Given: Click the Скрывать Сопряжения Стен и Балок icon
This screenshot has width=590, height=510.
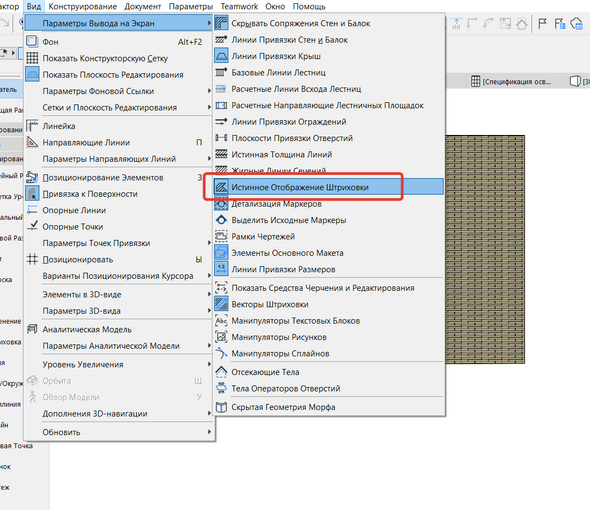Looking at the screenshot, I should click(x=221, y=23).
